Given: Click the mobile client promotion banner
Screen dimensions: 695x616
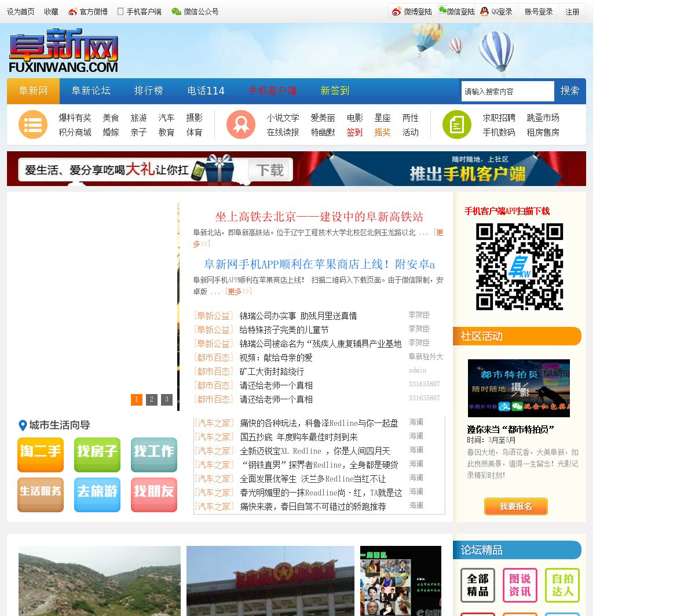Looking at the screenshot, I should [297, 169].
